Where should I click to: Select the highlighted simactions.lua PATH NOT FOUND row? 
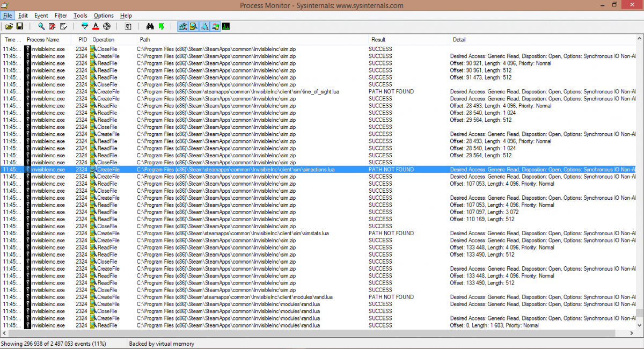pyautogui.click(x=236, y=170)
